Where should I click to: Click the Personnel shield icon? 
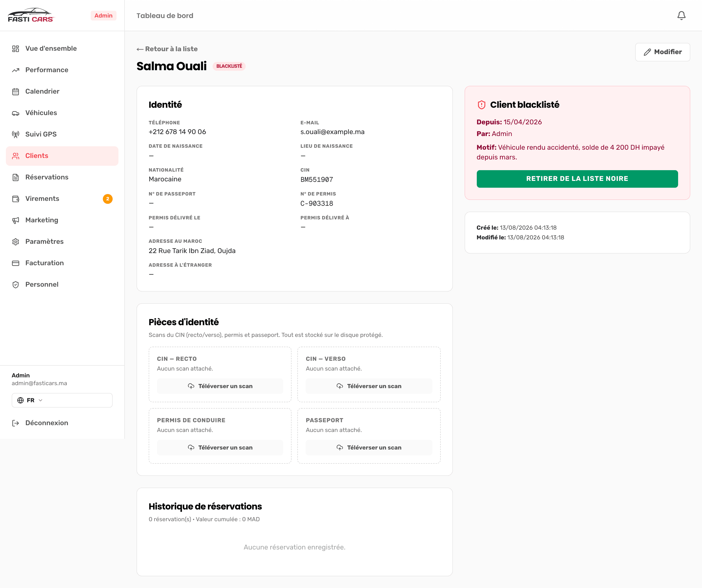coord(16,284)
